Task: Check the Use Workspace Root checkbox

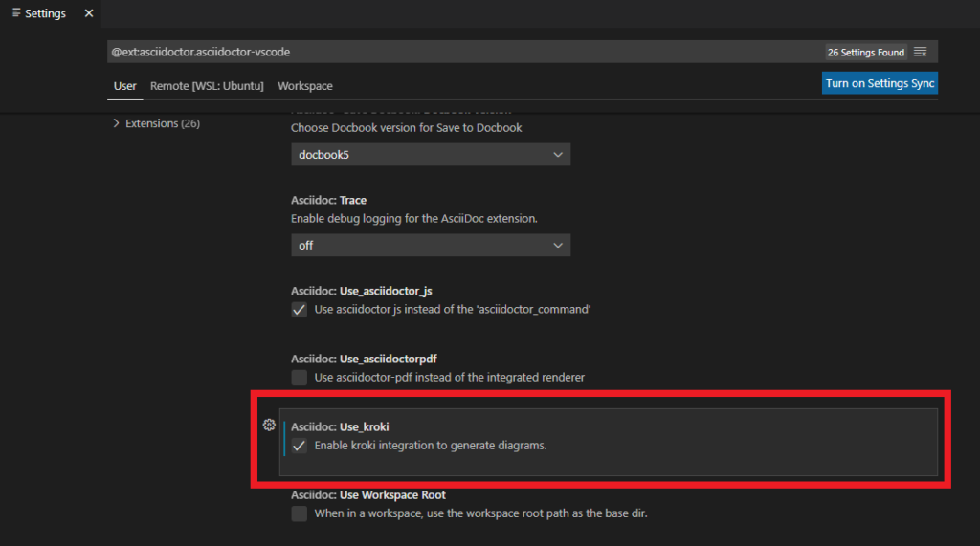Action: point(300,513)
